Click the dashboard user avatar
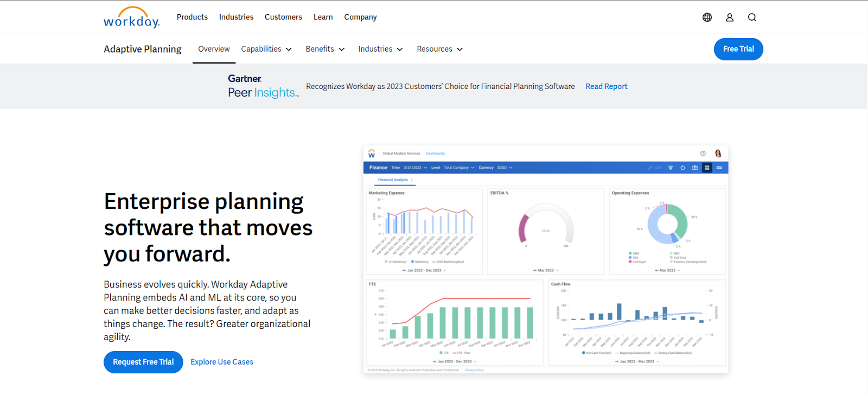 click(x=718, y=154)
